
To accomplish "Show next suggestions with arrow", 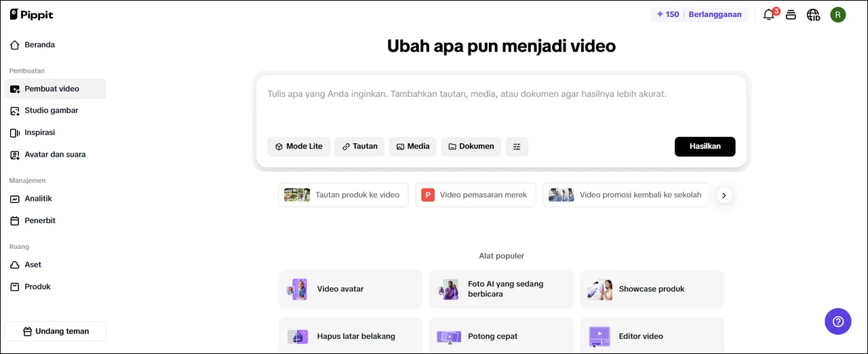I will tap(724, 195).
